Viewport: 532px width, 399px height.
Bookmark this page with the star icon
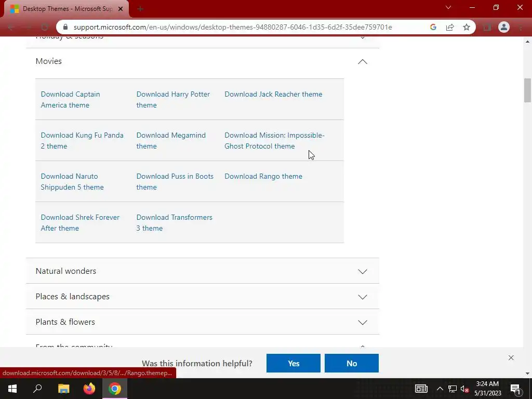467,27
